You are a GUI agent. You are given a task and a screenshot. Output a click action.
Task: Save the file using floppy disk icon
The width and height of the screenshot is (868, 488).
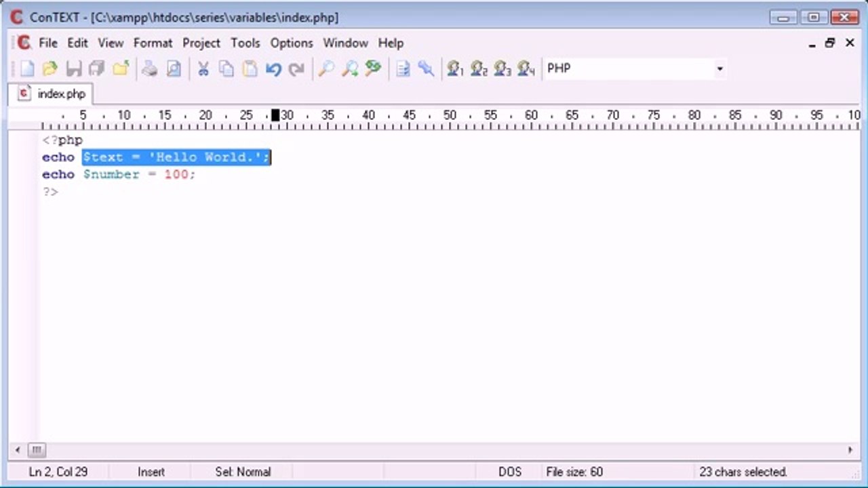point(73,68)
